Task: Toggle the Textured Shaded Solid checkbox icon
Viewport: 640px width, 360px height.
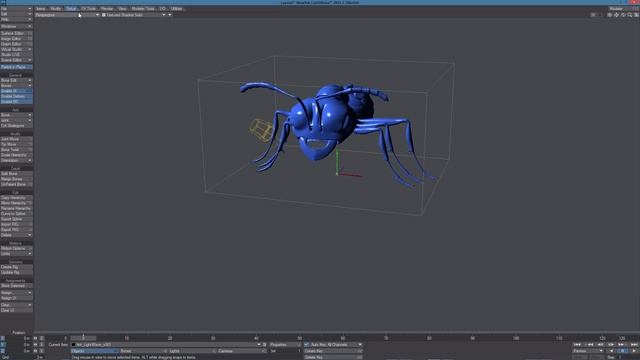Action: point(104,15)
